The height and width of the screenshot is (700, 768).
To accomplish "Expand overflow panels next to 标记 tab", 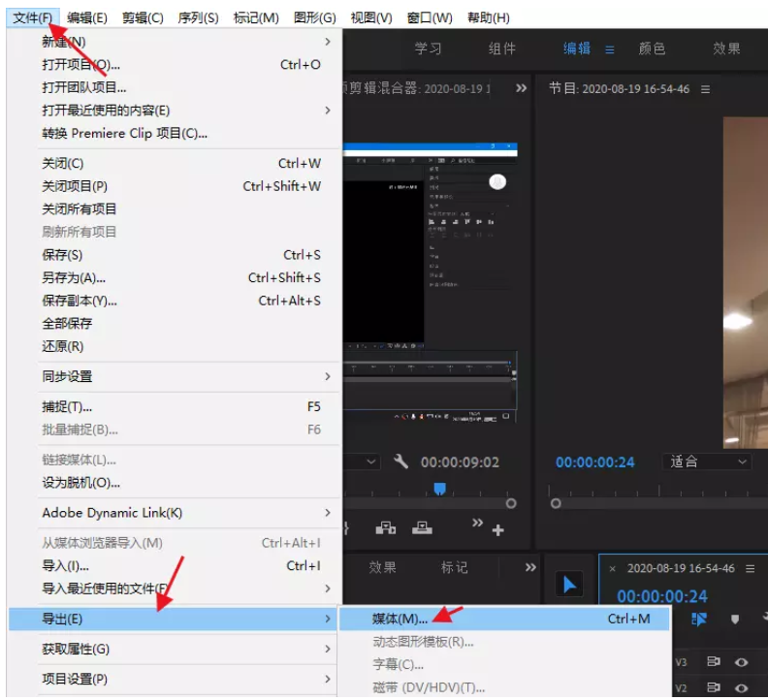I will [x=529, y=567].
